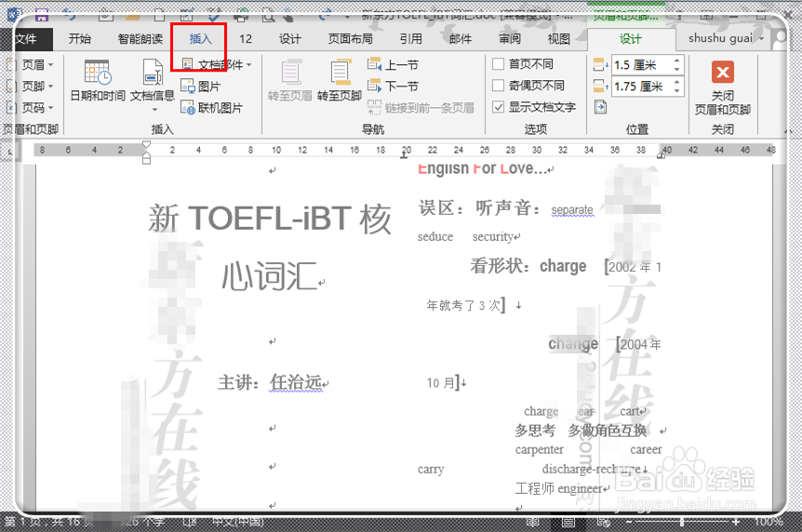
Task: Insert a picture with the 图片 button
Action: click(201, 86)
